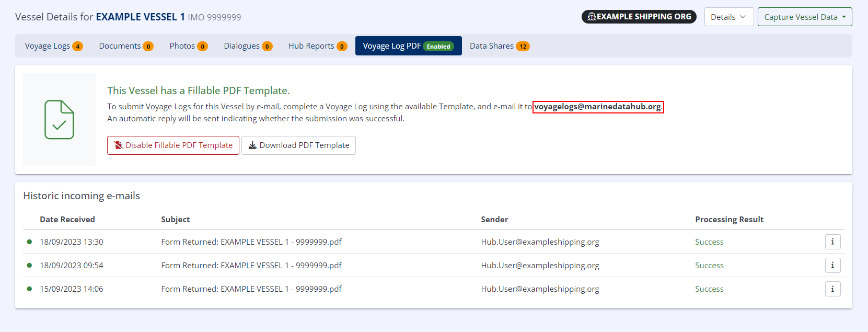This screenshot has height=332, width=868.
Task: Show the Hub Reports tab
Action: click(311, 46)
